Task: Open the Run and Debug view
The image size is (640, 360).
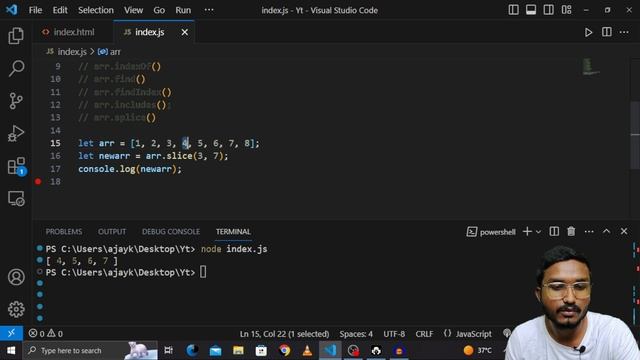Action: coord(16,133)
